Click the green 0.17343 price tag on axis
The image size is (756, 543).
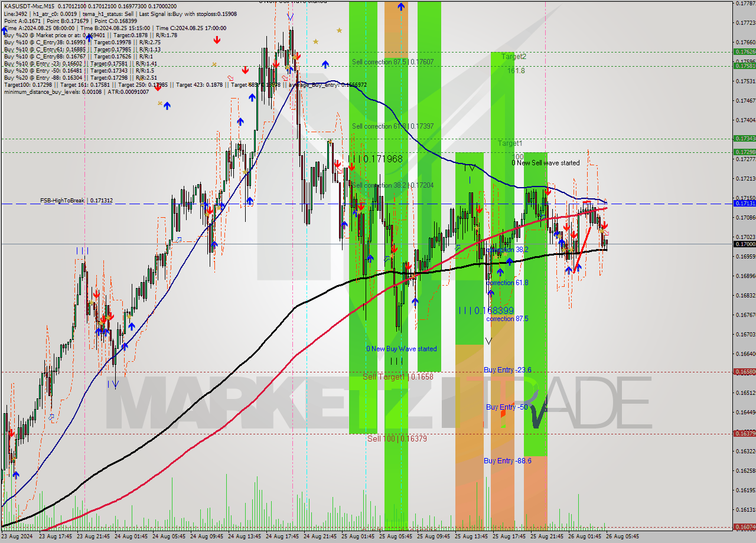coord(744,138)
